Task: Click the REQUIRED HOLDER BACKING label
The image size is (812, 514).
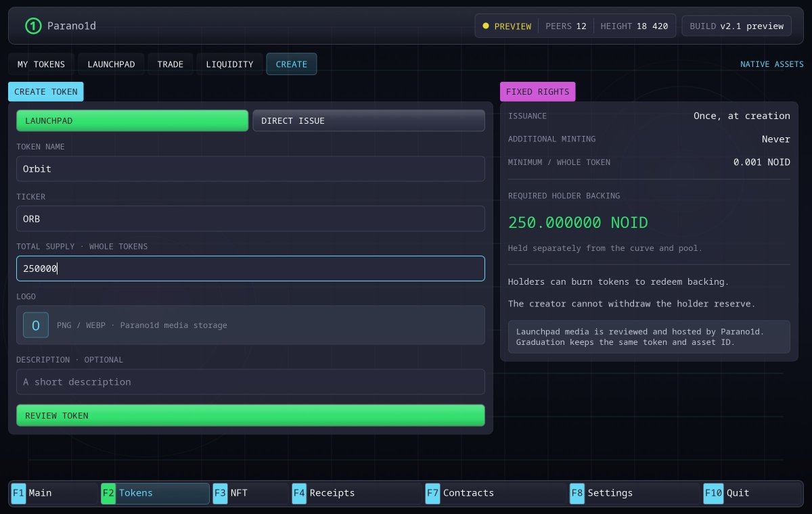Action: point(564,196)
